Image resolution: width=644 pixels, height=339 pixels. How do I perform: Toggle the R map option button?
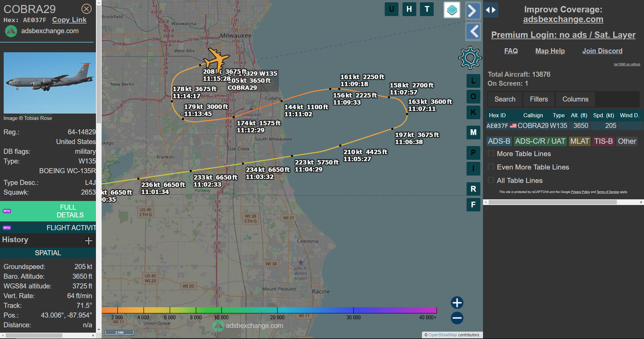tap(473, 189)
